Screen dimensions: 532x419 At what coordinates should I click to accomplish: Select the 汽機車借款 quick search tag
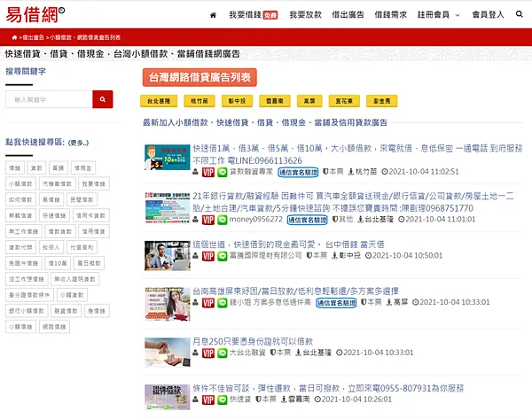[x=58, y=183]
